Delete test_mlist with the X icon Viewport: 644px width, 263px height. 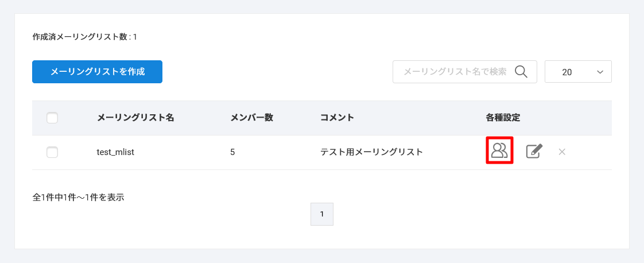pyautogui.click(x=562, y=152)
